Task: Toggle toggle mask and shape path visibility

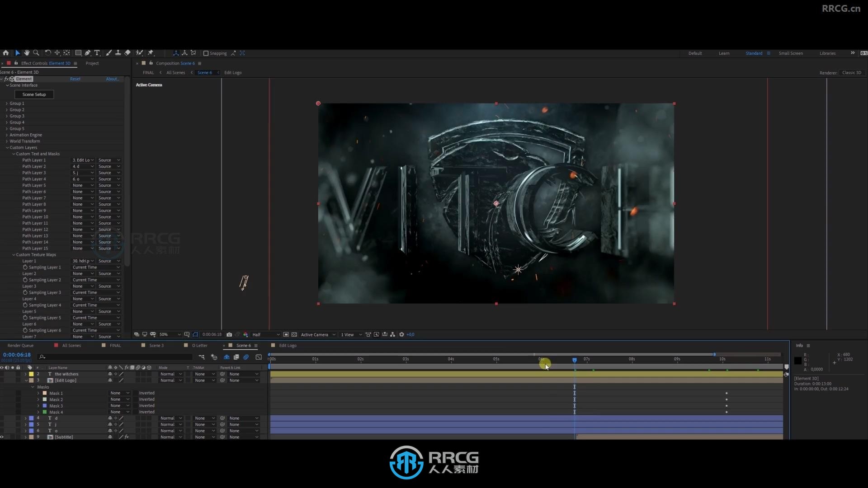Action: click(x=195, y=334)
